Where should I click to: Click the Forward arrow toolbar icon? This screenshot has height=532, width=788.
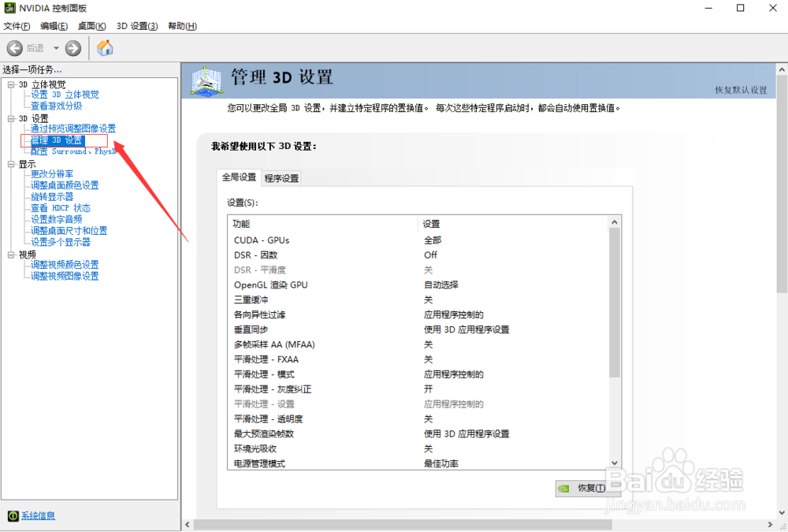pyautogui.click(x=73, y=48)
